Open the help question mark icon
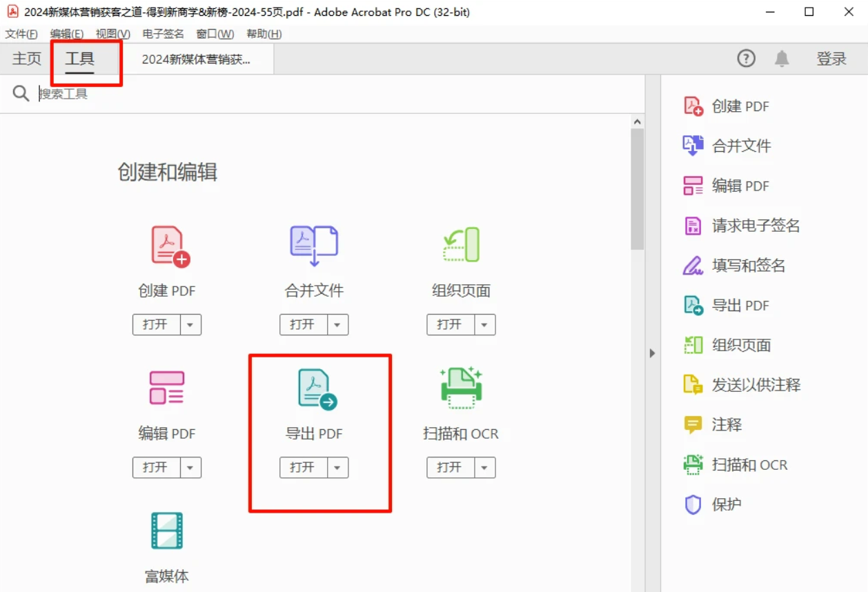 click(747, 59)
